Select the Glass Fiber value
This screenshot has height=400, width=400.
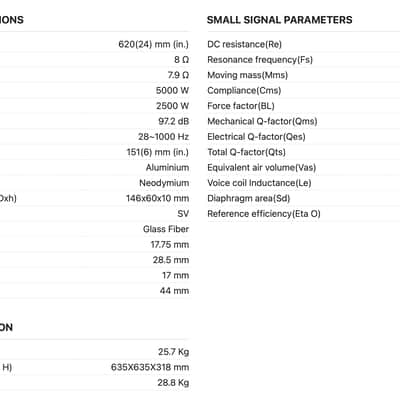(x=166, y=229)
